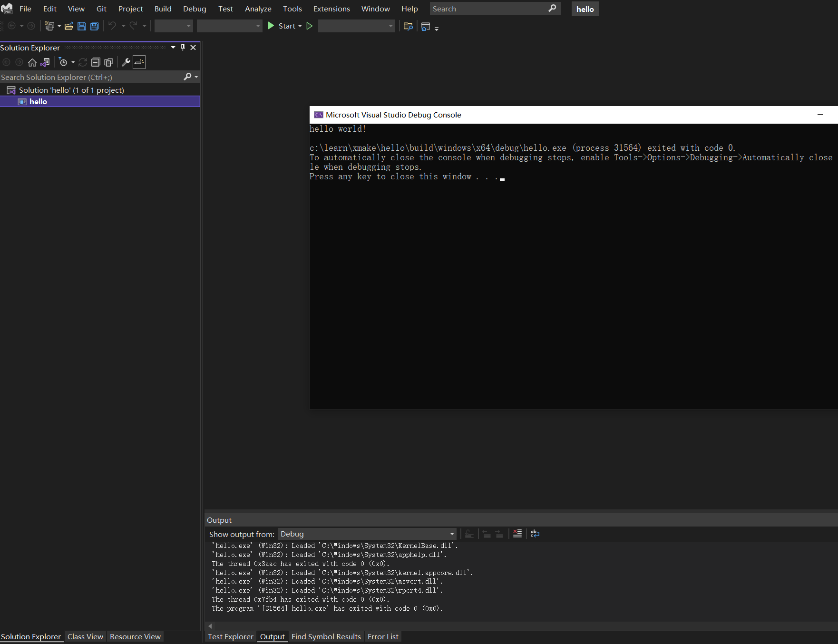Click the Find in Files folder icon
838x644 pixels.
click(x=408, y=26)
